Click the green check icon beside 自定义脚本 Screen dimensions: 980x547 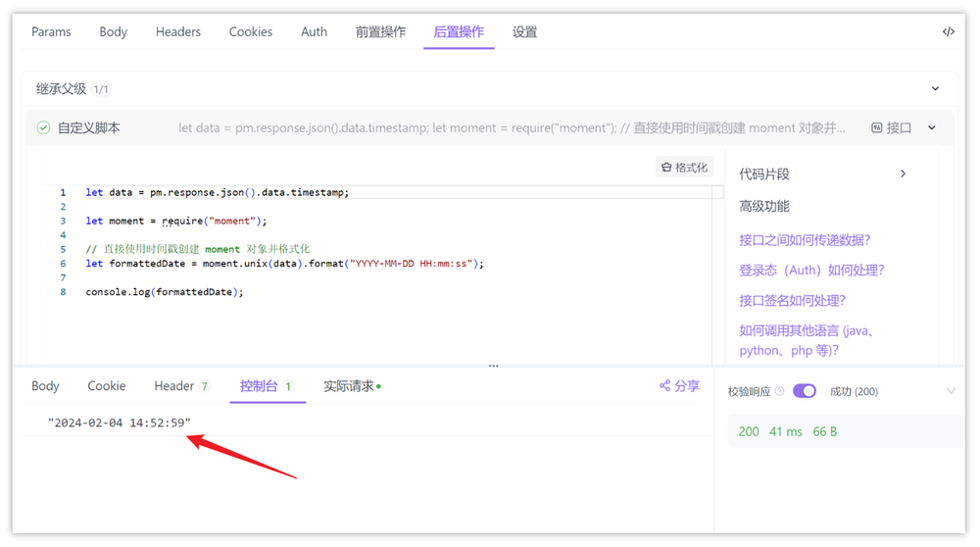coord(43,128)
